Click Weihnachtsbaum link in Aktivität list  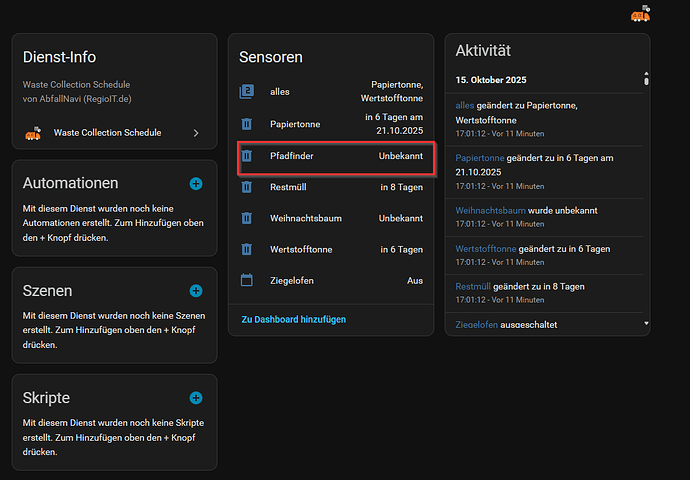point(490,210)
